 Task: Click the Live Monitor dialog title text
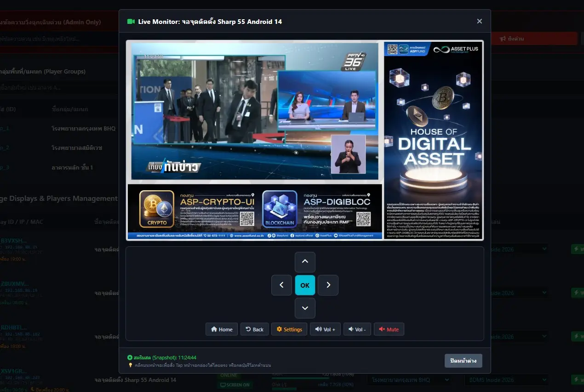point(210,22)
